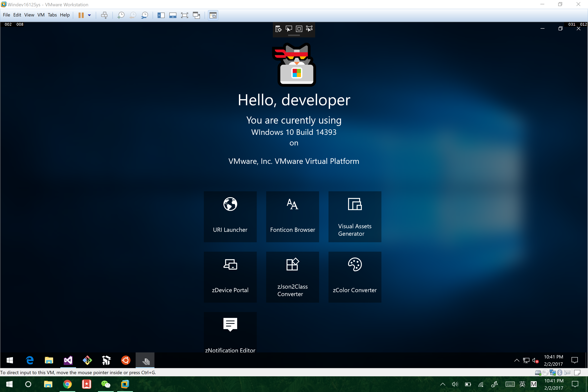Take a snapshot of the VM
Screen dimensions: 588x392
click(121, 15)
